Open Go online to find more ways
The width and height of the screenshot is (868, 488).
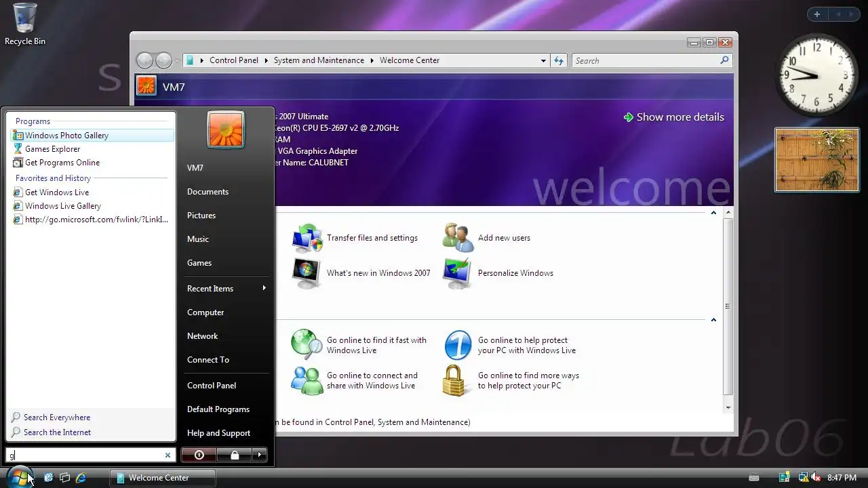tap(511, 380)
